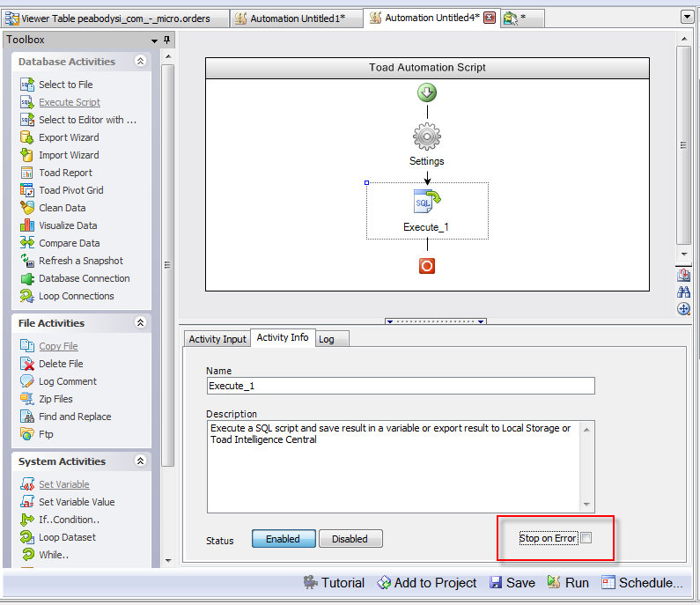Click the Name input field
This screenshot has height=605, width=700.
pyautogui.click(x=401, y=386)
